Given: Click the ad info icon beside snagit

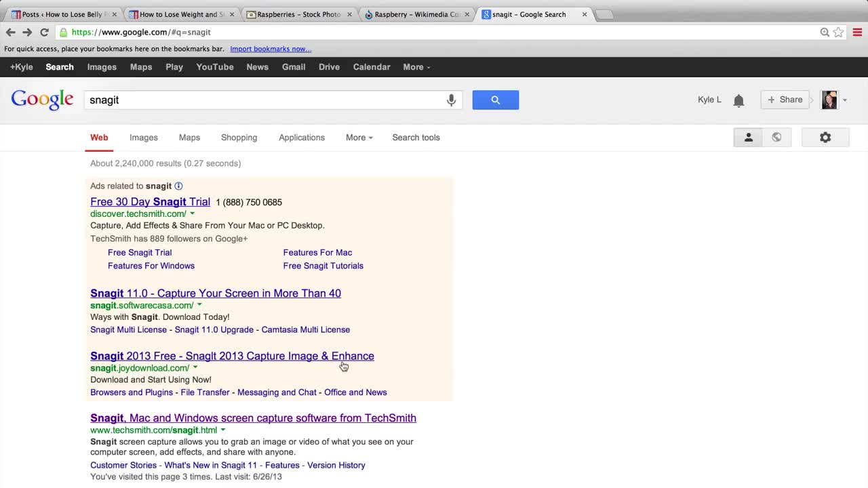Looking at the screenshot, I should coord(178,186).
